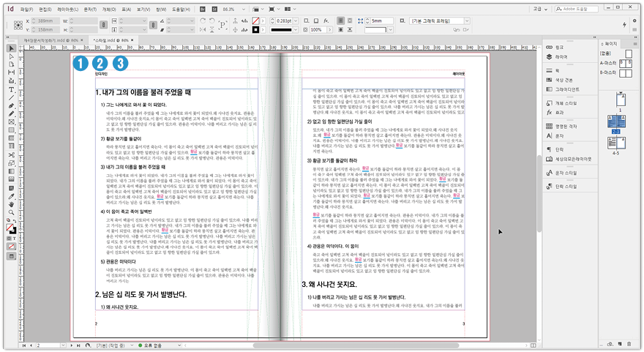Click the fill/stroke swatch in the toolbox
644x352 pixels.
tap(11, 229)
